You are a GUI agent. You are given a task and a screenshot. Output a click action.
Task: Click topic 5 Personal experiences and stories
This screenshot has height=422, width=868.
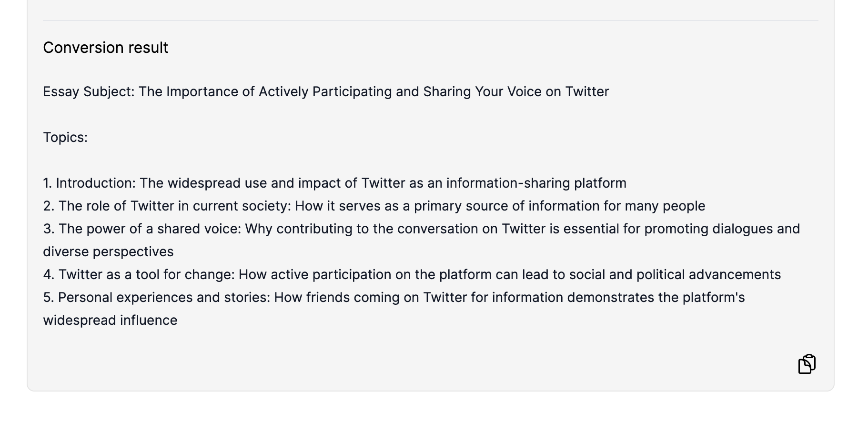[x=394, y=297]
